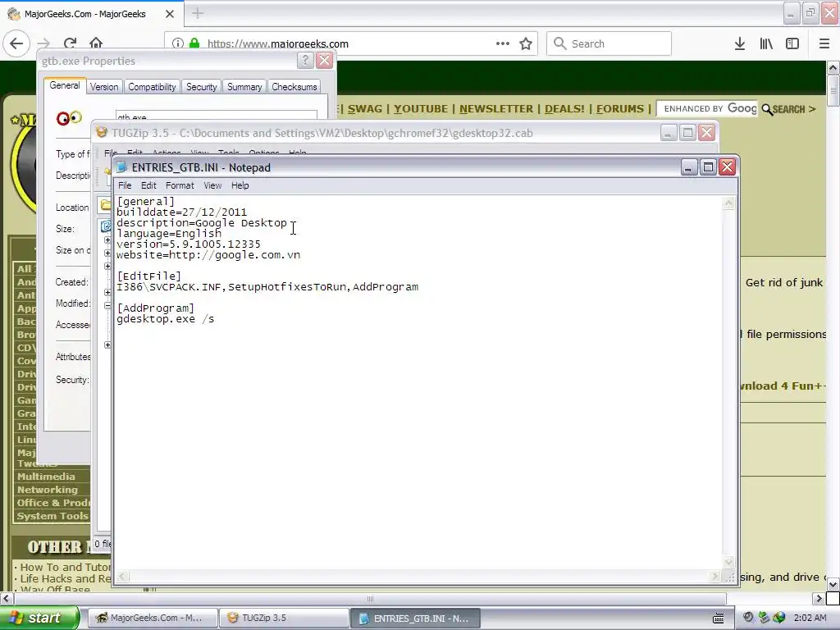Click Notepad horizontal scrollbar right arrow
Screen dimensions: 840x630
pos(714,577)
